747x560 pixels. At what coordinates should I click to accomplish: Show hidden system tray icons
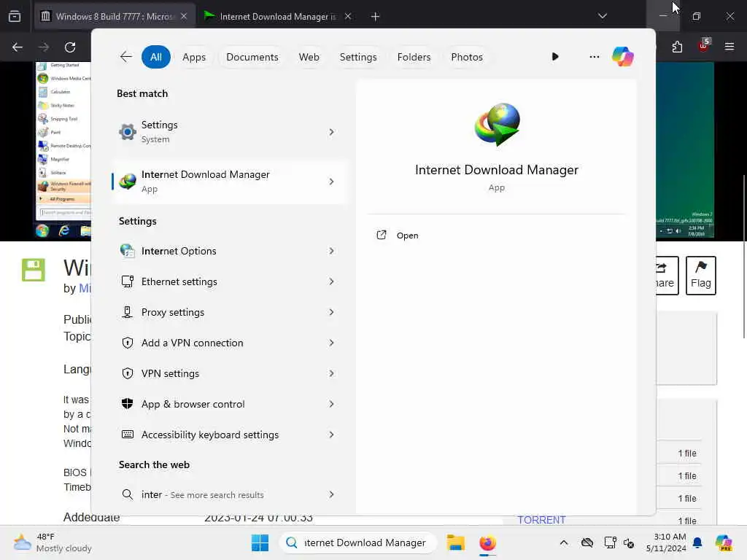click(564, 542)
